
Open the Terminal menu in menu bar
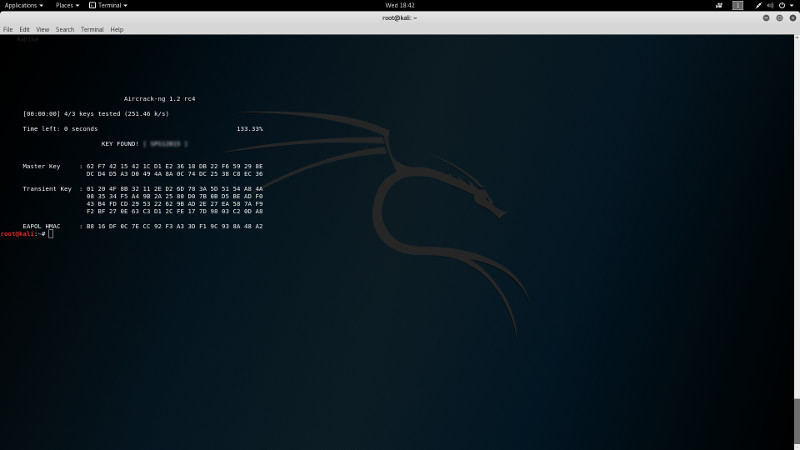click(92, 30)
